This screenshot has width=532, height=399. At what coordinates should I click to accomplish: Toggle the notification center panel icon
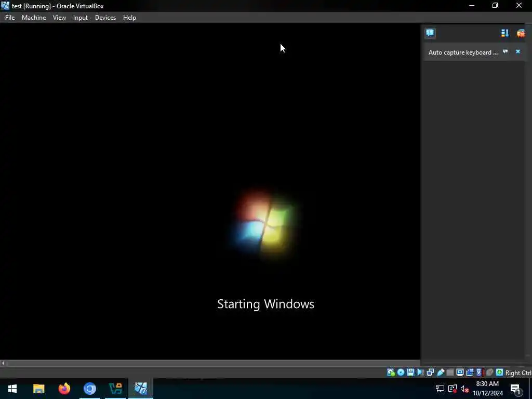430,33
